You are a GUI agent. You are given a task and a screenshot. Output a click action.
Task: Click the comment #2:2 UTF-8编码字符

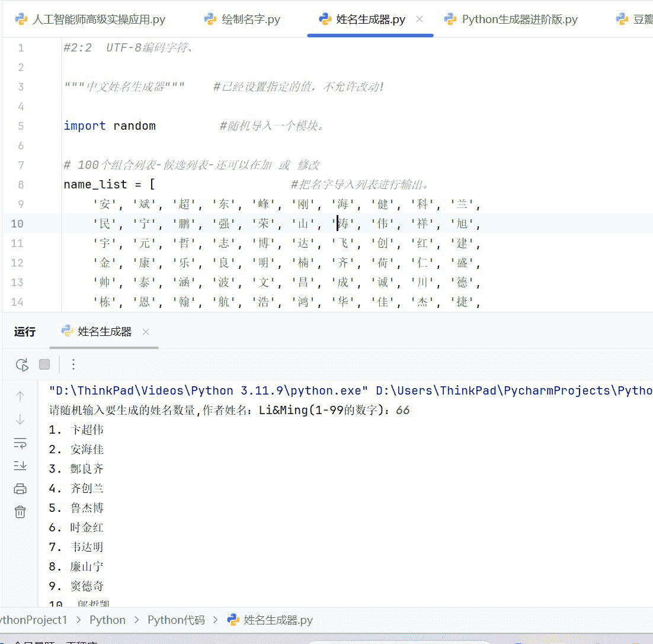128,47
